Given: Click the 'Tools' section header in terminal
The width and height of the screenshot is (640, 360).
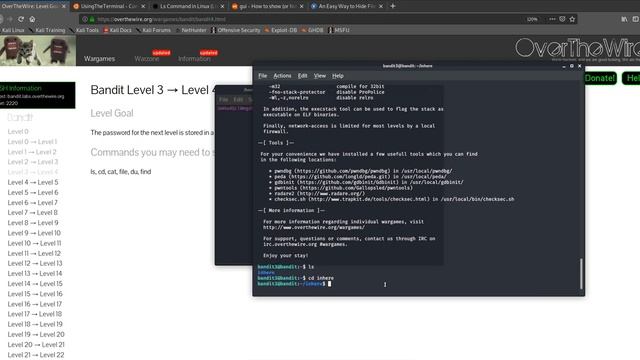Looking at the screenshot, I should pos(276,143).
